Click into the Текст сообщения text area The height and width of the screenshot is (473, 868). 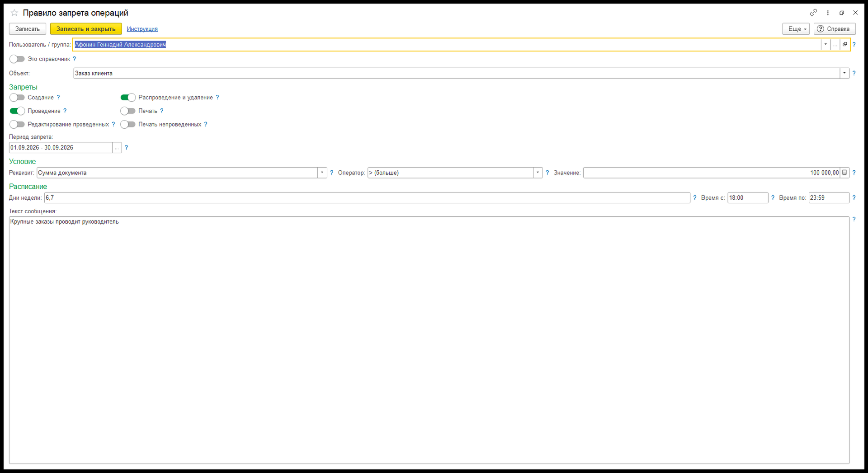[x=429, y=340]
